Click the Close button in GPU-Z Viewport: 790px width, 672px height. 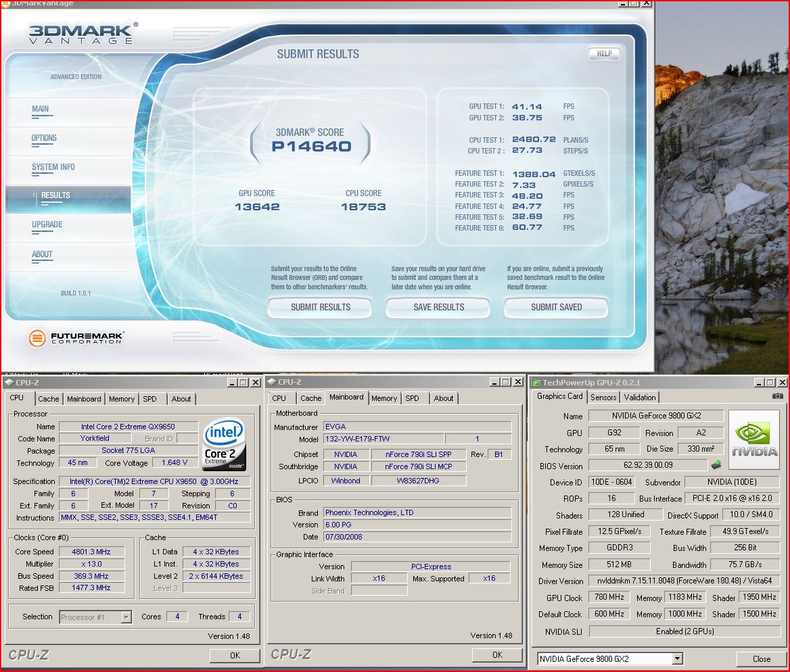762,659
